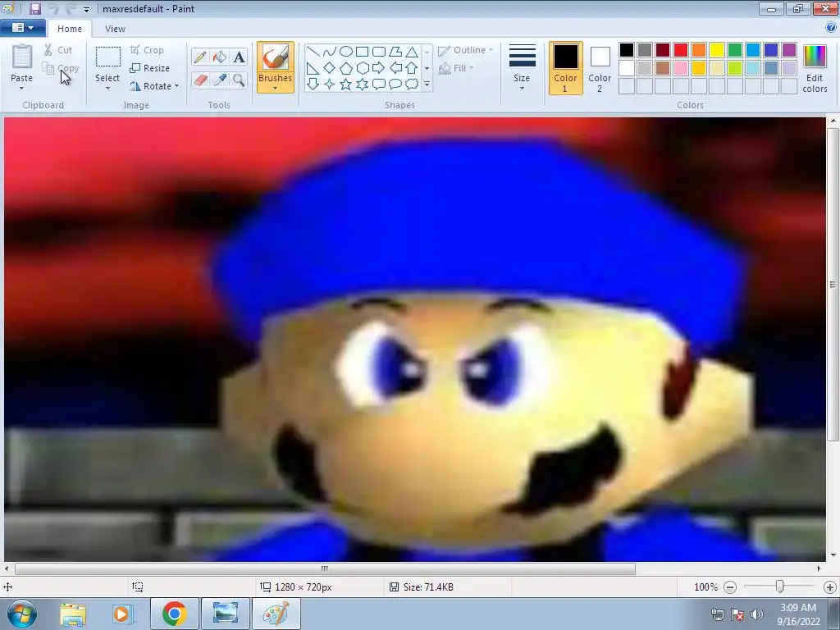Choose the Hexagon shape
Image resolution: width=840 pixels, height=630 pixels.
pyautogui.click(x=362, y=68)
